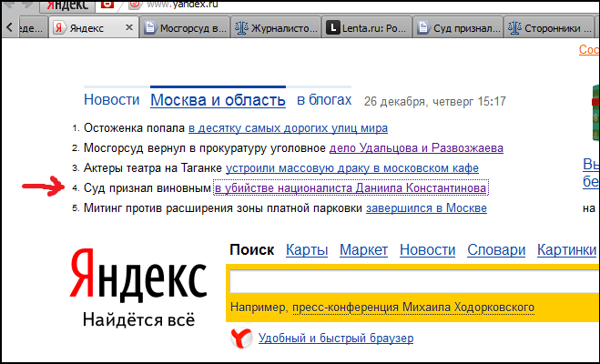Click the Yandex Browser red Y icon
The height and width of the screenshot is (364, 600).
(240, 339)
